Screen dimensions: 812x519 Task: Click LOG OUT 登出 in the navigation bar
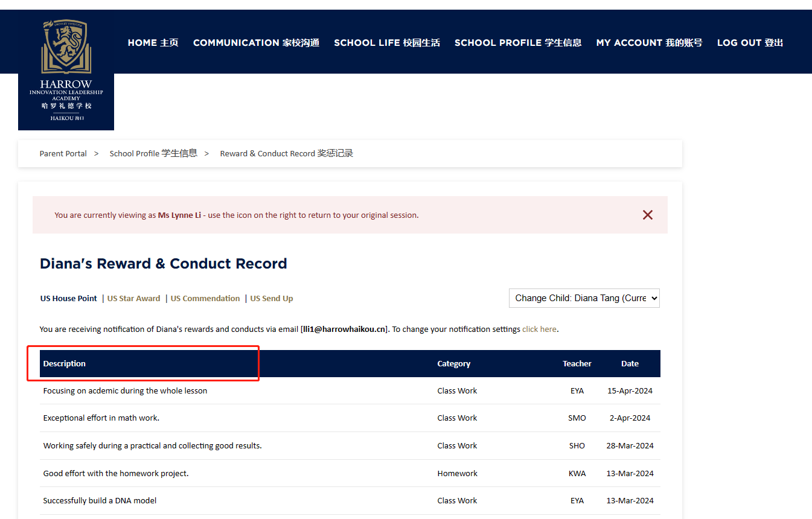(750, 43)
